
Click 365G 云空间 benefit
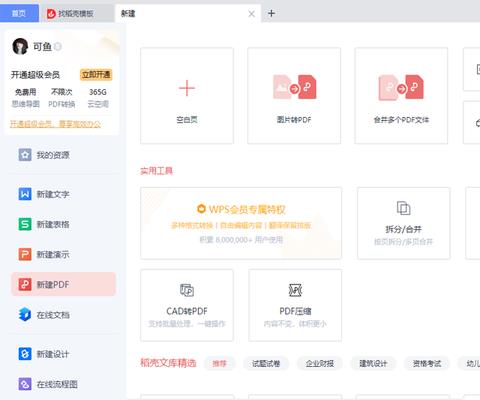click(x=98, y=98)
